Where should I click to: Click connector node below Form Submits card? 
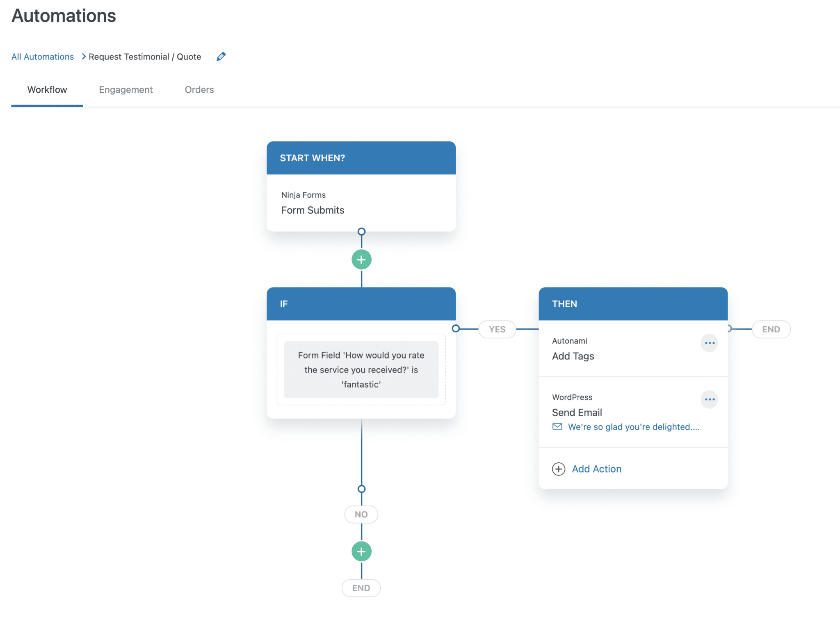click(361, 231)
